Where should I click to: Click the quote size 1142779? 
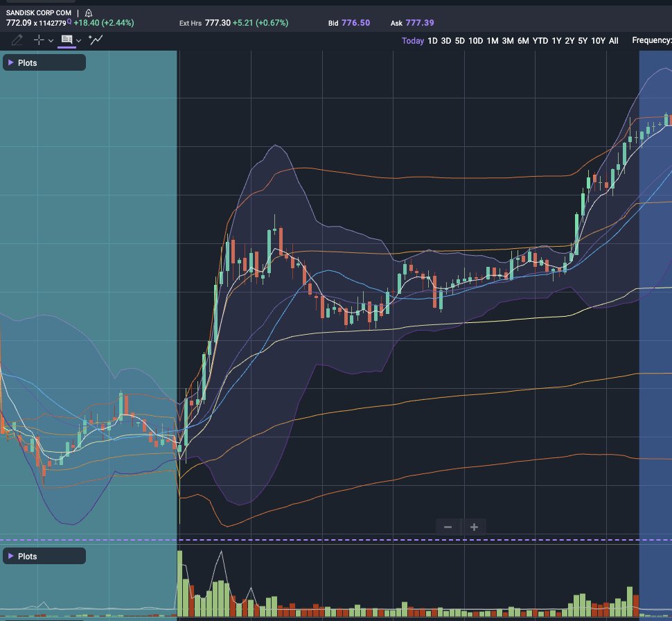pos(52,23)
